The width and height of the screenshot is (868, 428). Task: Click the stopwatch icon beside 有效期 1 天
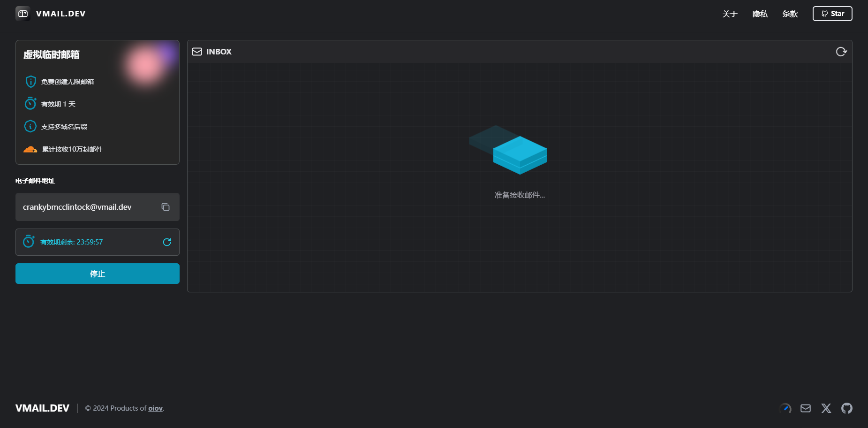point(30,104)
